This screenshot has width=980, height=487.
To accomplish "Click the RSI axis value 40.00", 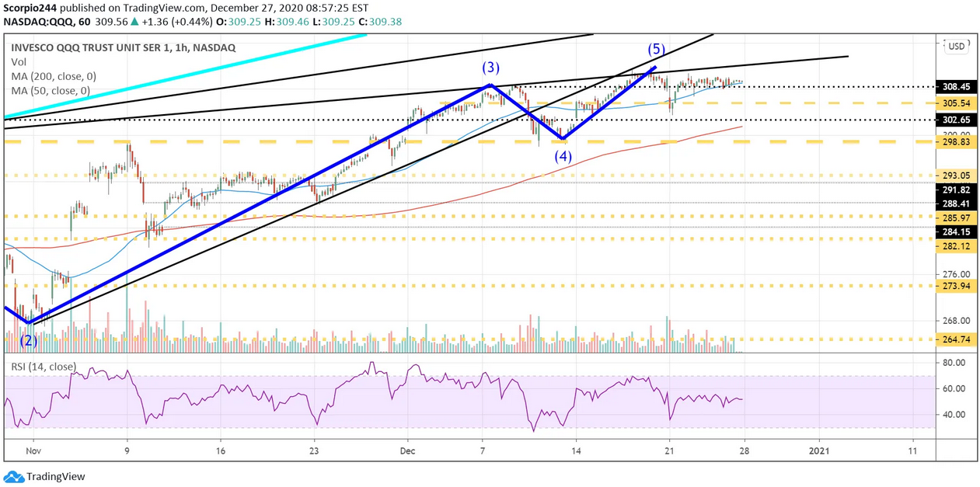I will [x=954, y=414].
